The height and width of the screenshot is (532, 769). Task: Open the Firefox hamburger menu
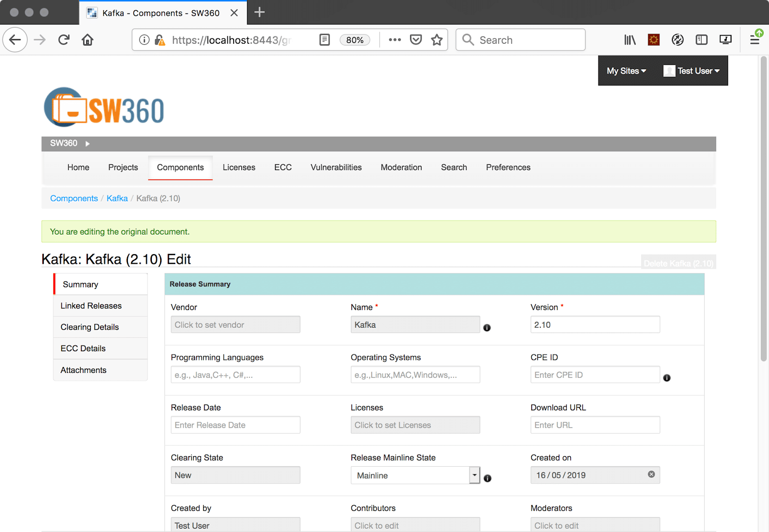pos(755,39)
